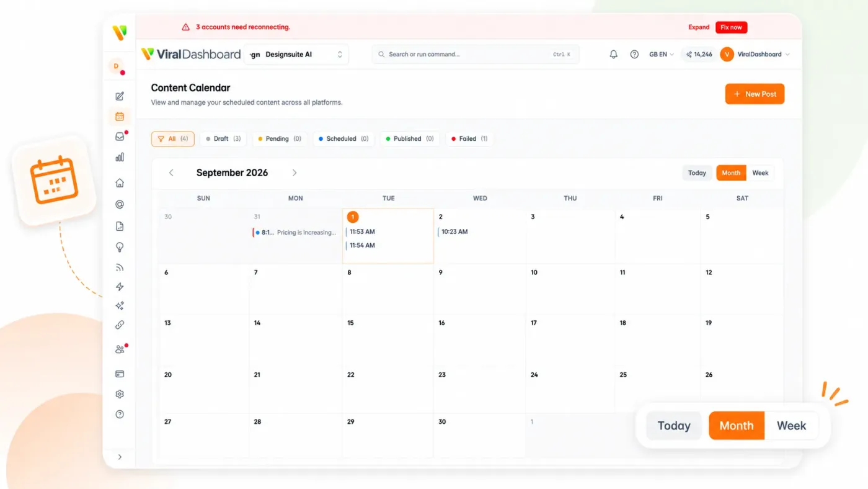The image size is (868, 489).
Task: Open the AI sparkles icon in sidebar
Action: pos(120,306)
